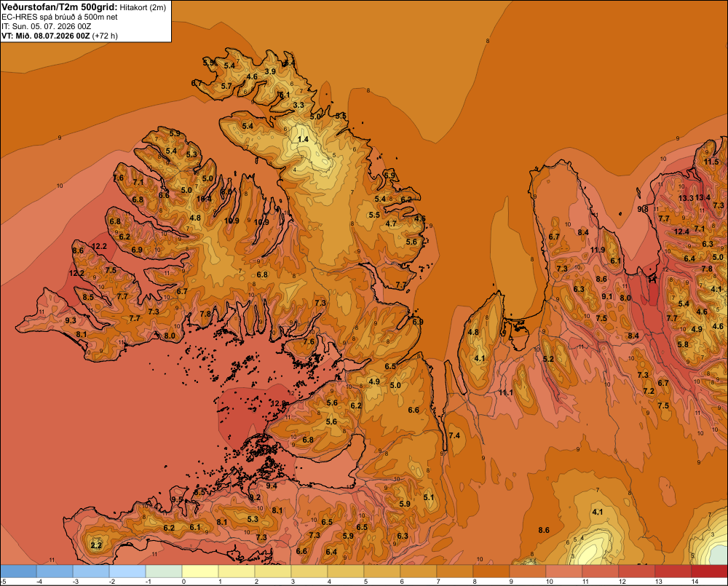Select the legend swatch between -1 and 0
This screenshot has height=586, width=728.
(164, 571)
